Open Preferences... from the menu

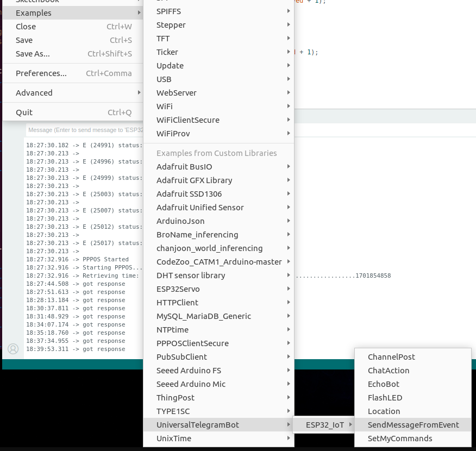[73, 73]
